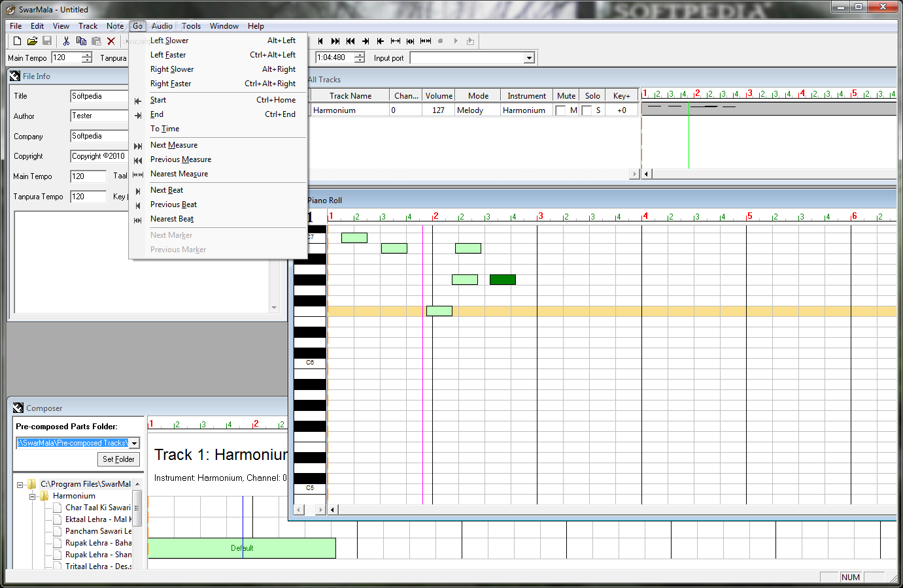Screen dimensions: 903x588
Task: Open the Audio menu
Action: click(x=162, y=26)
